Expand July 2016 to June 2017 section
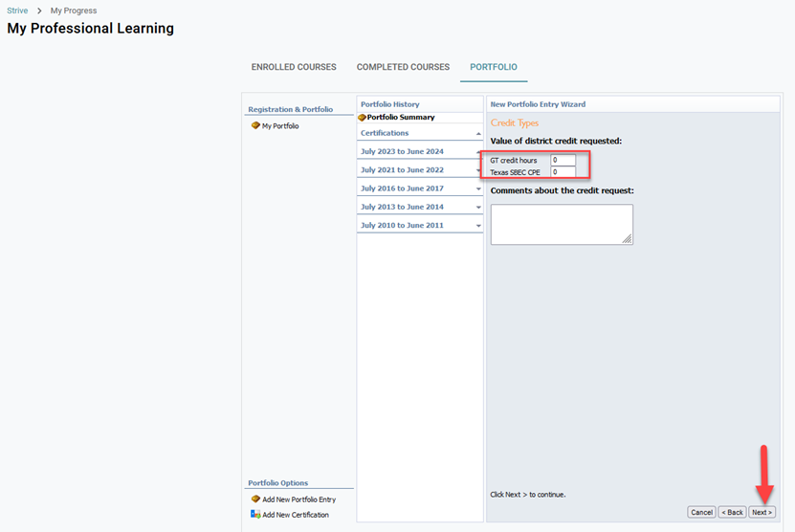Screen dimensions: 795x532 (478, 188)
